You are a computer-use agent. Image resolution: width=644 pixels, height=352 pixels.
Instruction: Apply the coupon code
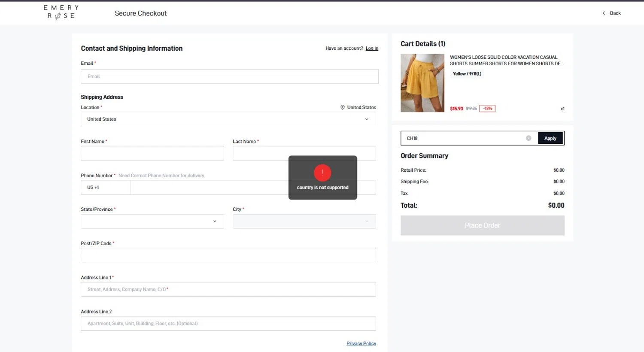coord(550,138)
